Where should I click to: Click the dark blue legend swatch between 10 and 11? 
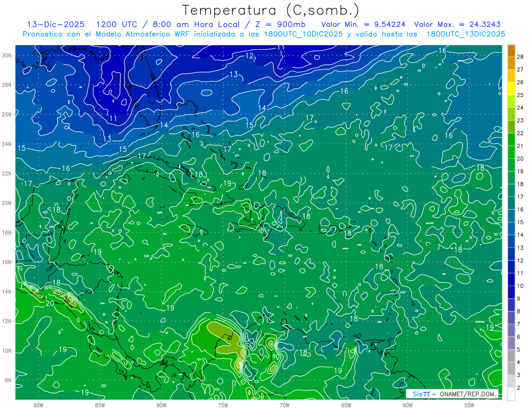pos(511,279)
